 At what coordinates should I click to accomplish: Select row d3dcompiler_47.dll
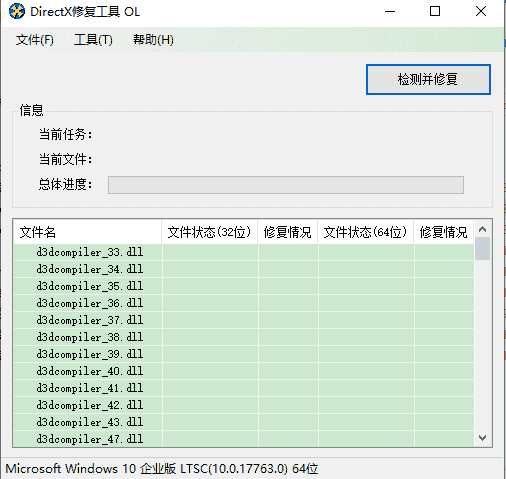[x=244, y=439]
